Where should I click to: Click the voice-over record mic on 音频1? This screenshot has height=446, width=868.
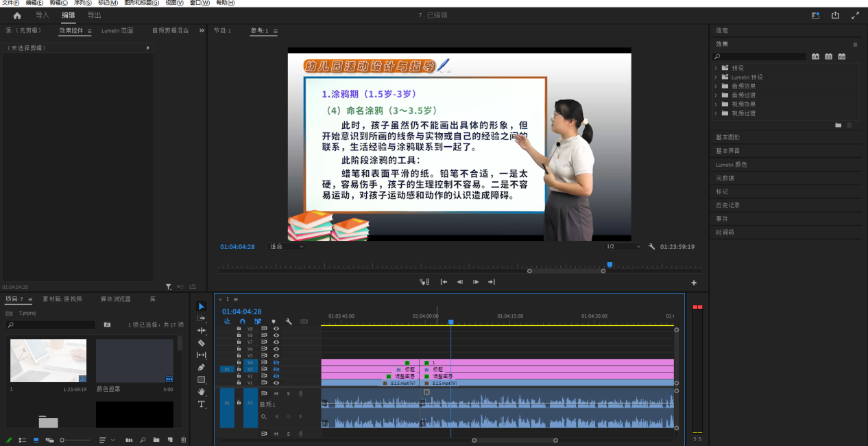click(x=300, y=394)
